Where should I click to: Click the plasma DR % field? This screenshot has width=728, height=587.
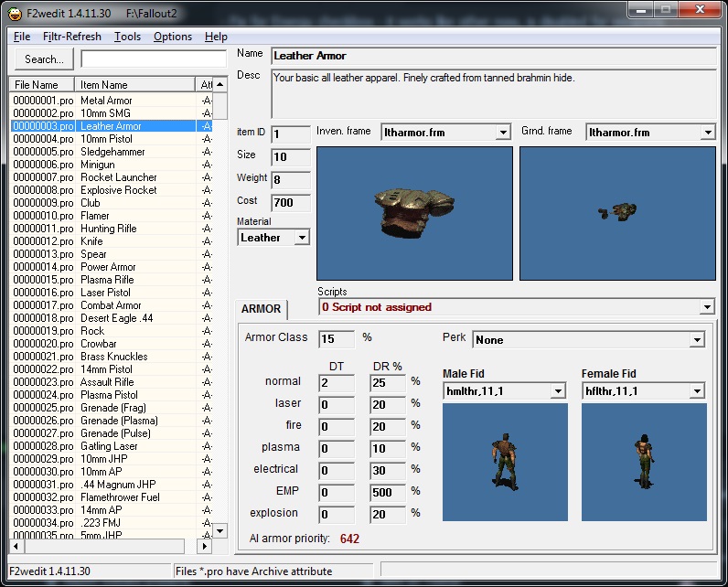[x=388, y=449]
